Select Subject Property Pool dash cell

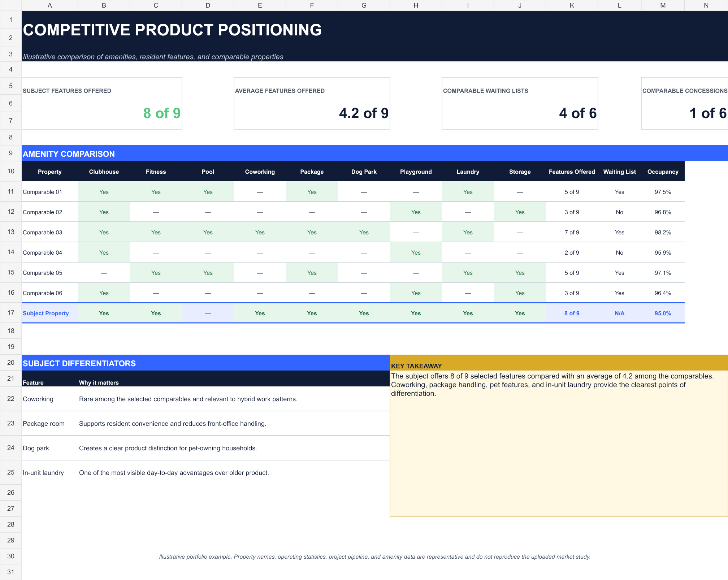208,313
